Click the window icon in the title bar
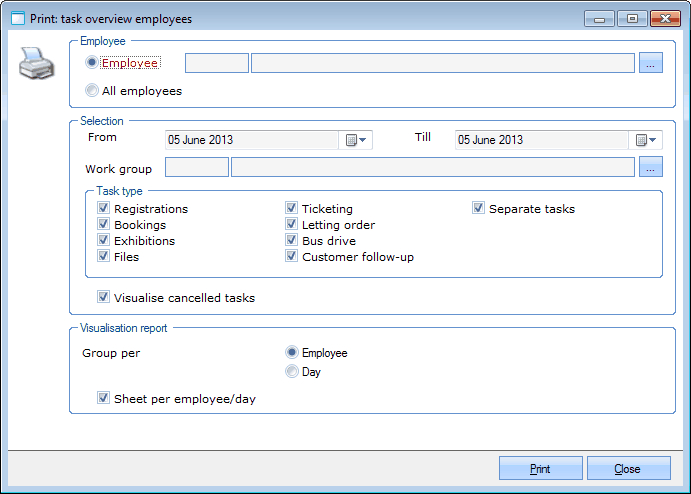 pos(18,18)
